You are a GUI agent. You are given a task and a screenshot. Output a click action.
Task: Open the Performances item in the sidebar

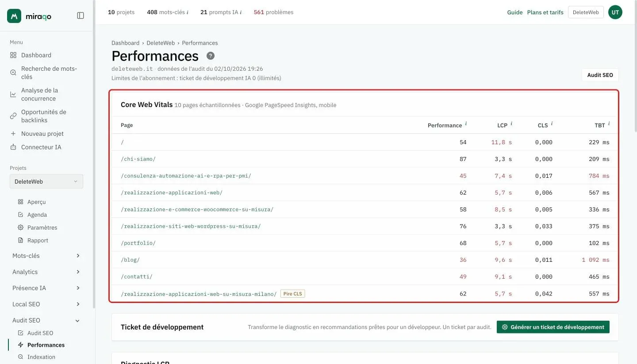click(x=46, y=345)
